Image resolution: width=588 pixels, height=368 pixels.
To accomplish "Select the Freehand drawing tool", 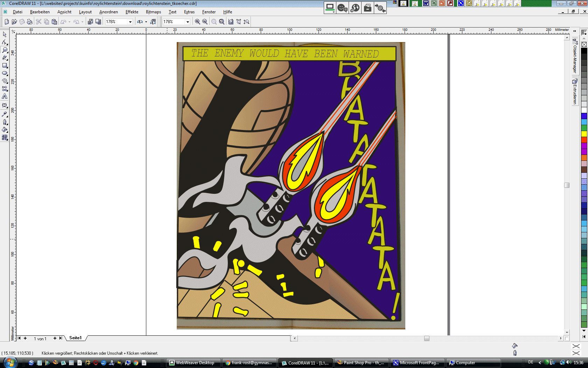I will pyautogui.click(x=5, y=57).
